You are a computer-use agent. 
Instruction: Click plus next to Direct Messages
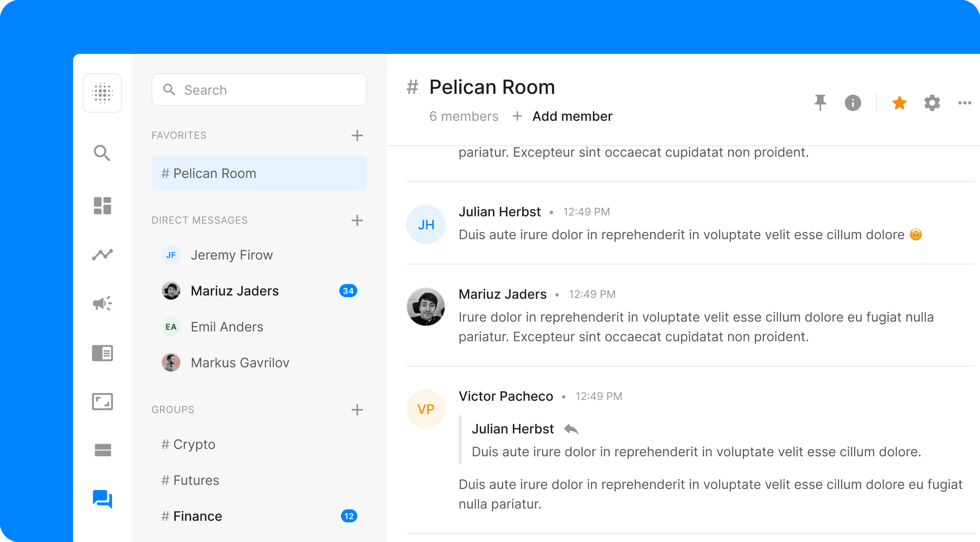pos(357,220)
